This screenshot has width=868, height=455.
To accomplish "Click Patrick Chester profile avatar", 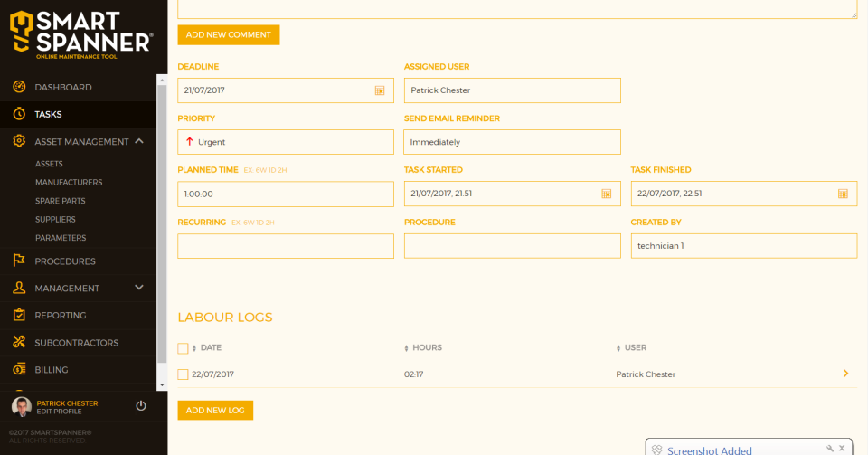I will (x=22, y=407).
